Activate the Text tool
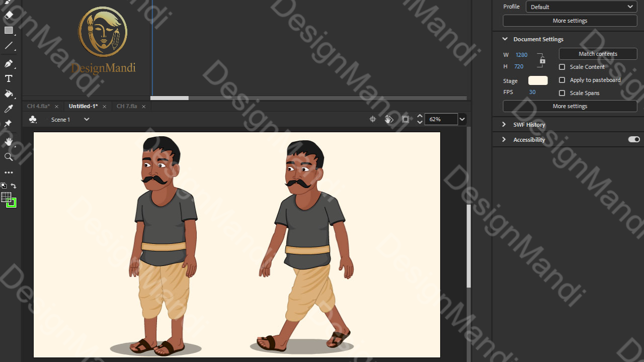The height and width of the screenshot is (362, 644). 8,78
